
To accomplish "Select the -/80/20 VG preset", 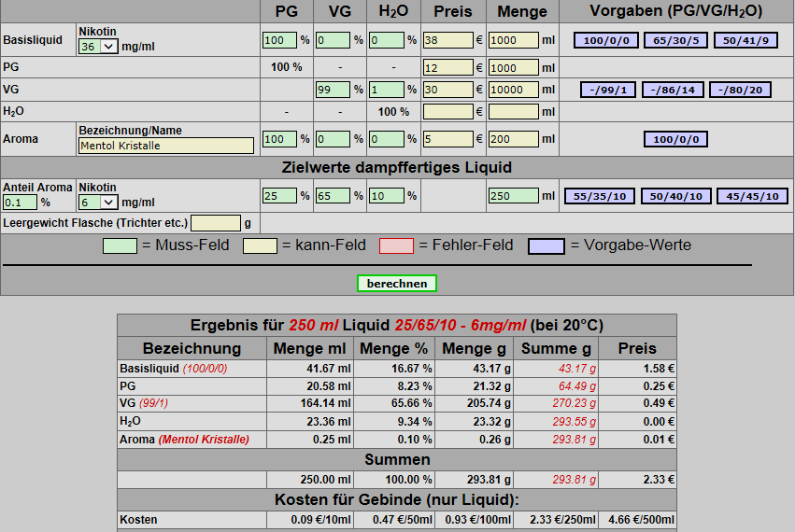I will point(740,90).
